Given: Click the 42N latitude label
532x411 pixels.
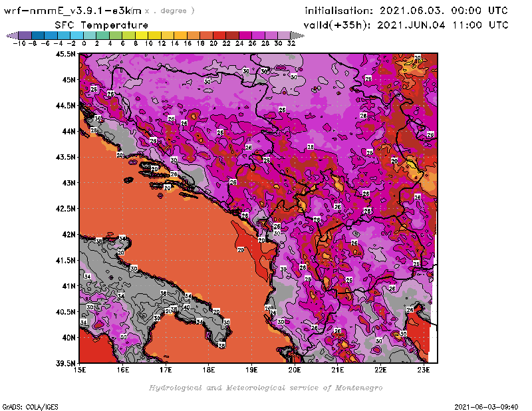Looking at the screenshot, I should point(68,235).
